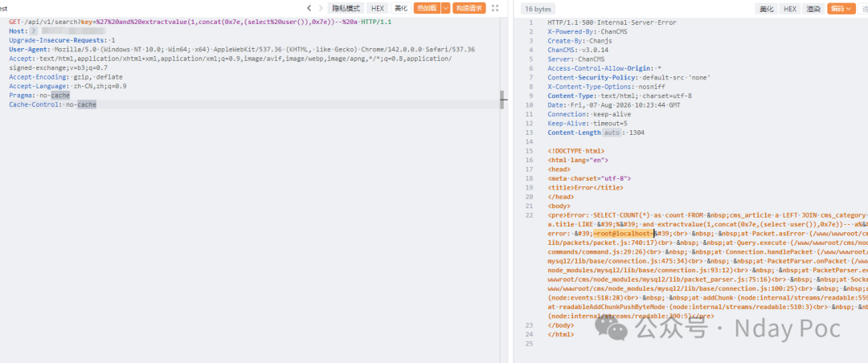Click the masked Host value in the request
This screenshot has height=363, width=868.
[72, 31]
